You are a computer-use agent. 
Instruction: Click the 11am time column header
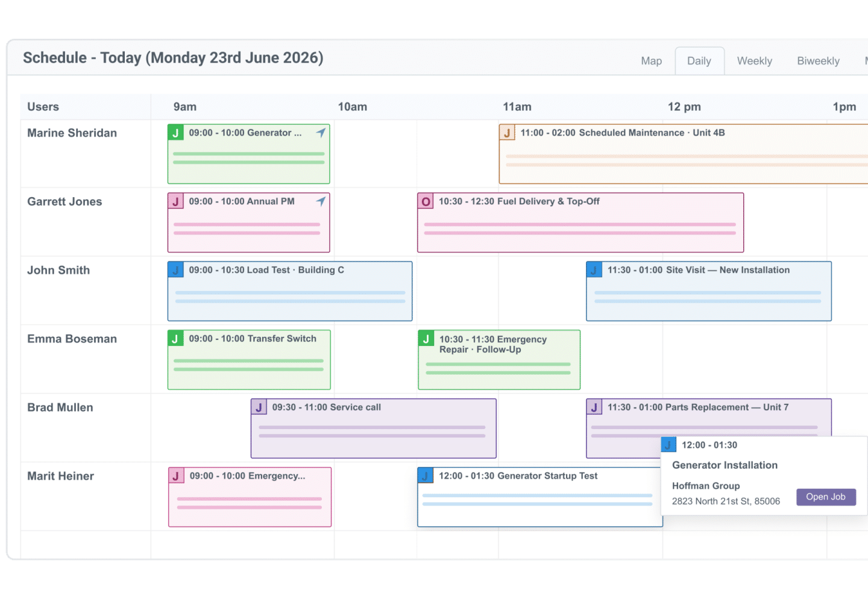tap(517, 107)
